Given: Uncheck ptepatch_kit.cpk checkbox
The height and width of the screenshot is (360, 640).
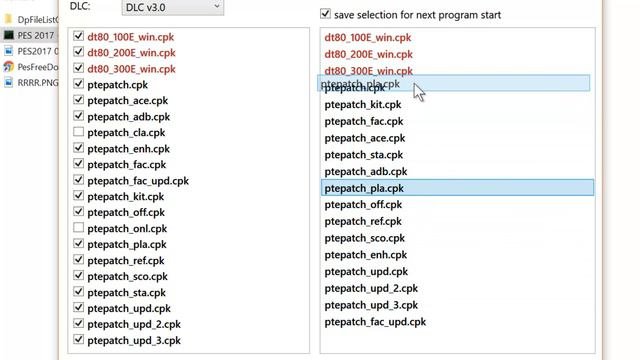Looking at the screenshot, I should (78, 196).
